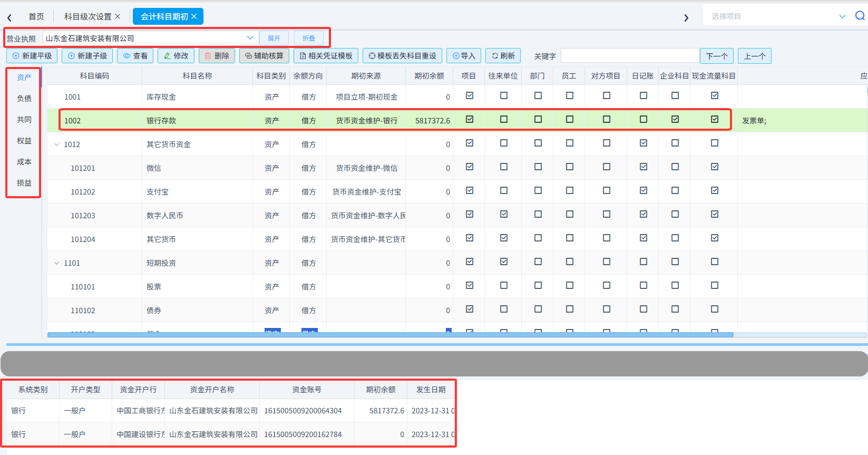Image resolution: width=868 pixels, height=455 pixels.
Task: Click the 展开 expand-all button
Action: click(274, 38)
